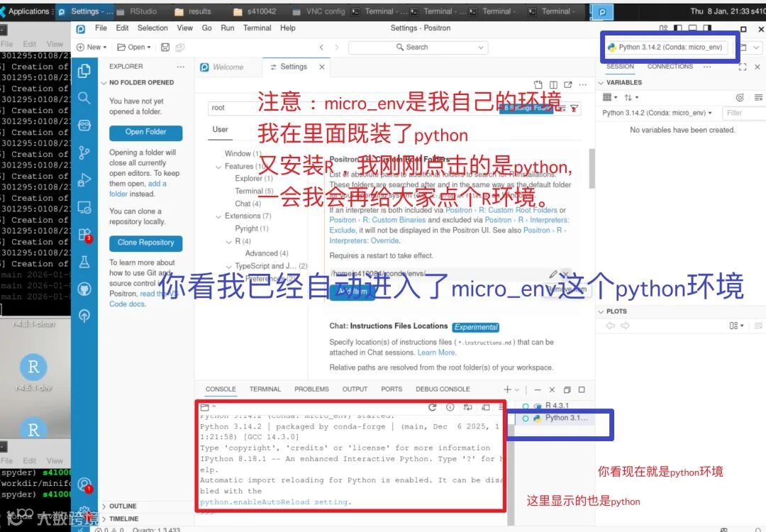Viewport: 766px width, 532px height.
Task: Toggle the bottom panel visibility
Action: tap(692, 28)
